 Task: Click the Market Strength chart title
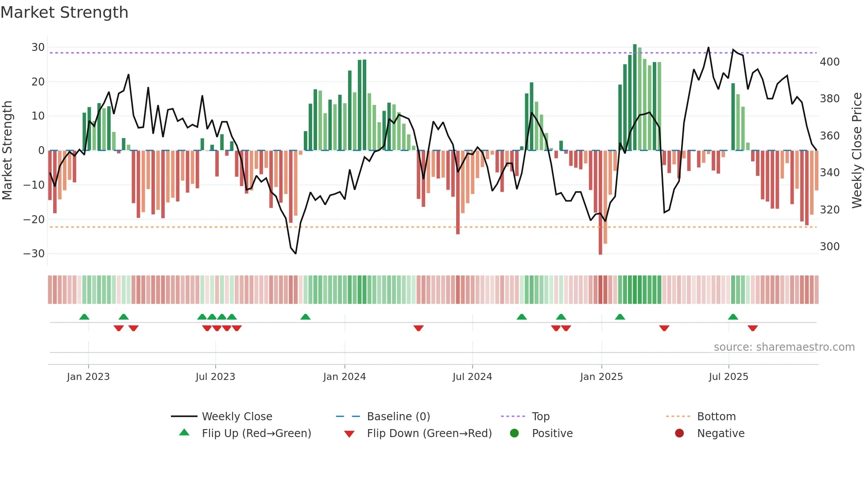click(64, 12)
